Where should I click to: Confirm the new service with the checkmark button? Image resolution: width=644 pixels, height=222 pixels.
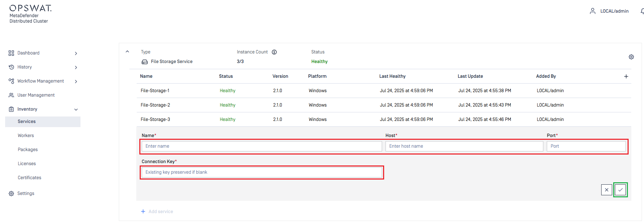pos(620,190)
